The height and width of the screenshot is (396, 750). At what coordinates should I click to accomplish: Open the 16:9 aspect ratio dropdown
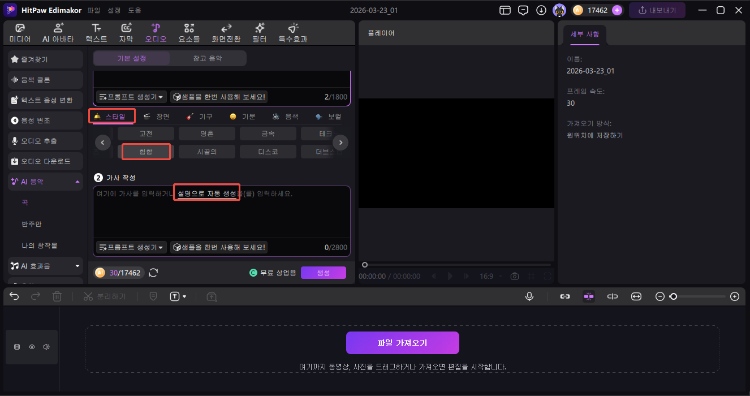pyautogui.click(x=491, y=276)
